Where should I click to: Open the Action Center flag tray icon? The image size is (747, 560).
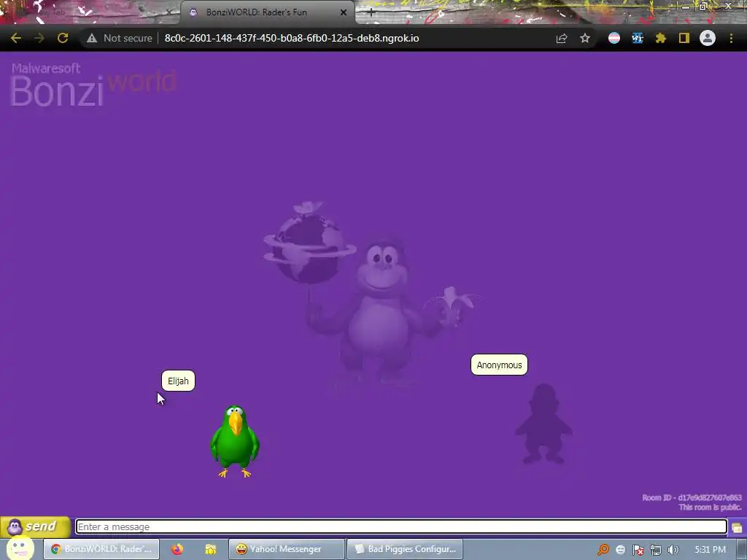(x=638, y=550)
